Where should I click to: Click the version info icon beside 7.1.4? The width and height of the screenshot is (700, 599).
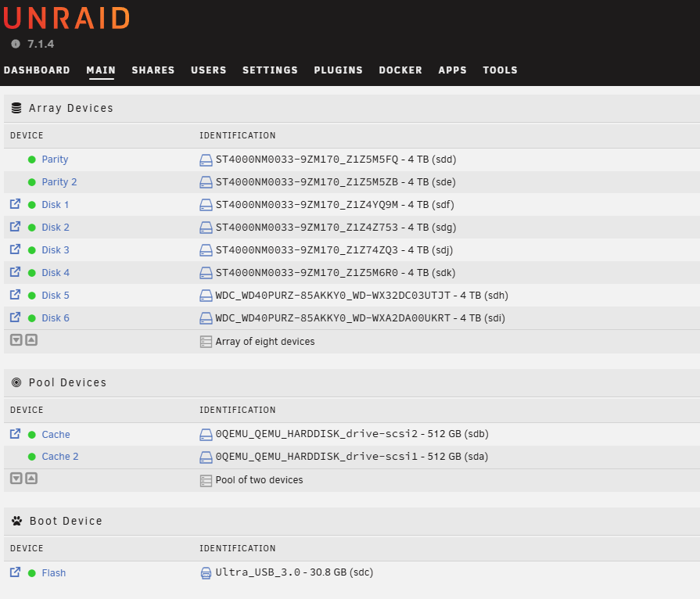click(x=16, y=44)
